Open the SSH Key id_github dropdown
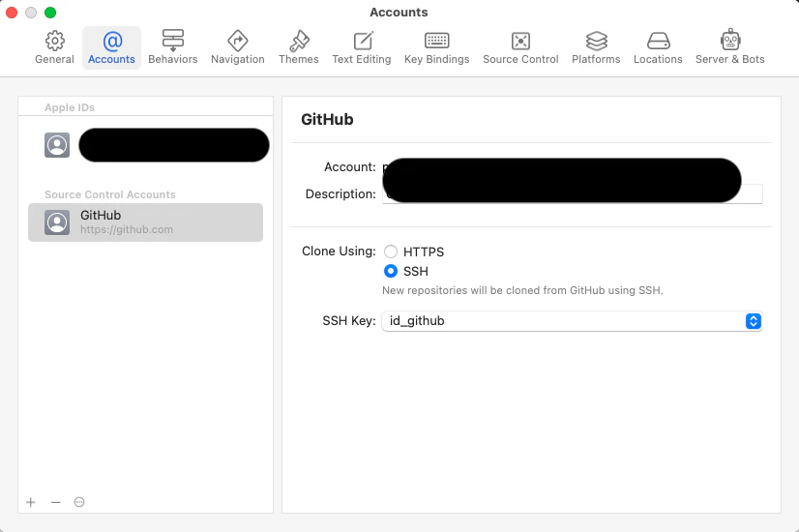This screenshot has width=799, height=532. 572,321
